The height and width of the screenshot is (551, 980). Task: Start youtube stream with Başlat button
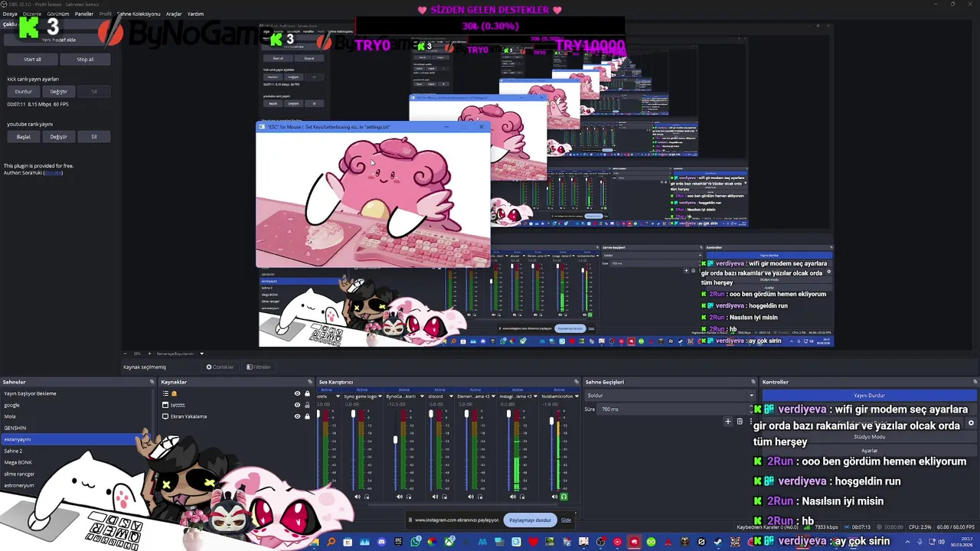tap(24, 136)
